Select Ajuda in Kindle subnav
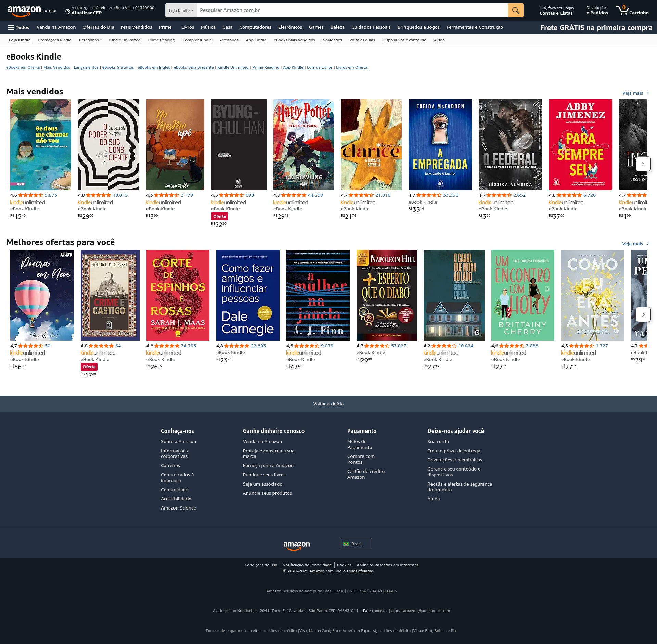 click(439, 40)
